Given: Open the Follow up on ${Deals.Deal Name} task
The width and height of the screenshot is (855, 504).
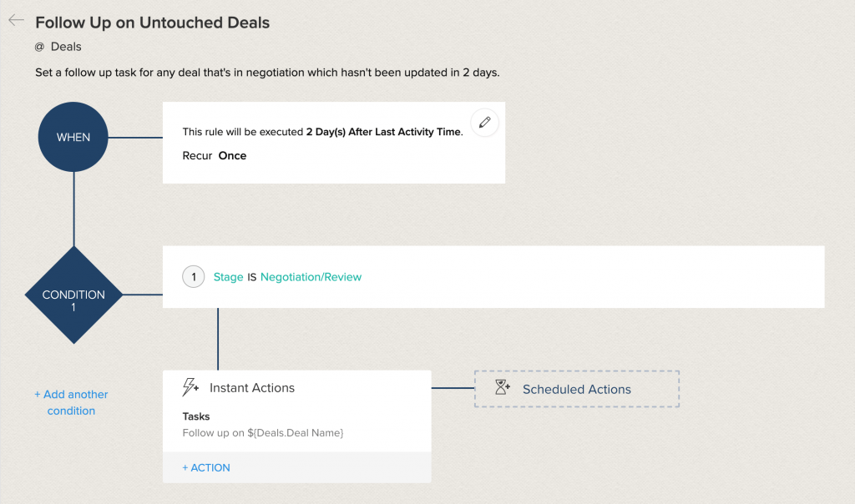Looking at the screenshot, I should click(x=263, y=433).
